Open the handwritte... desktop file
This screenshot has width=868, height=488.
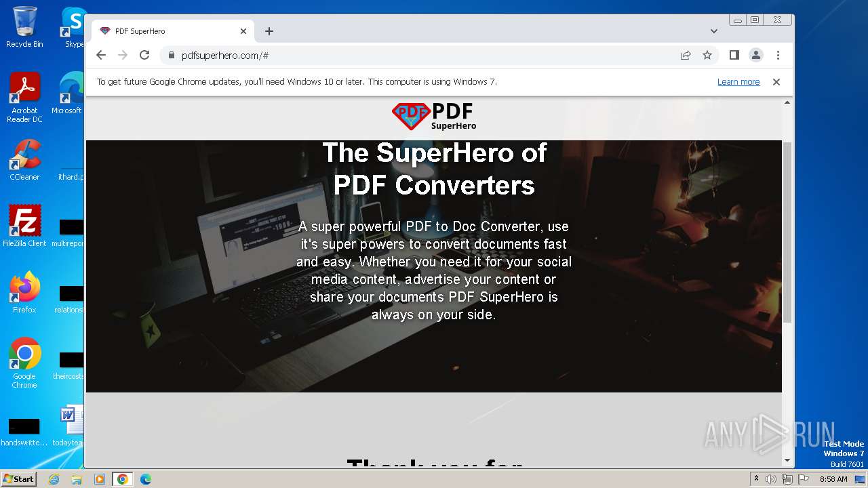[24, 433]
